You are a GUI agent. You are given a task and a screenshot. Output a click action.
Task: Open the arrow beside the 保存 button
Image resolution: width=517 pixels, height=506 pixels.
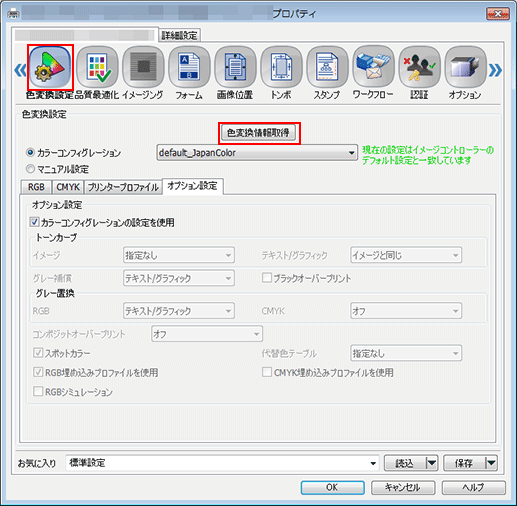(491, 463)
